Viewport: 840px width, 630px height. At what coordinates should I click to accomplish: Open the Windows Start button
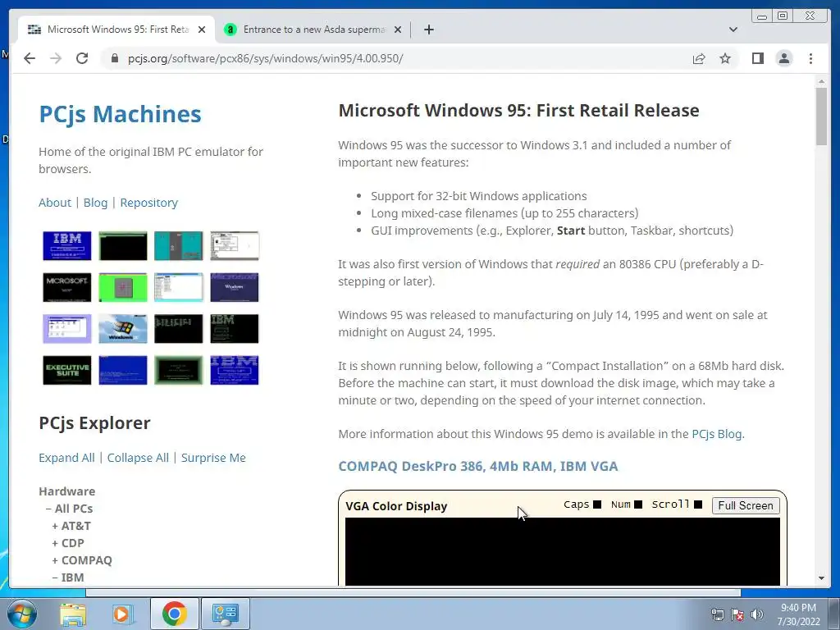21,614
